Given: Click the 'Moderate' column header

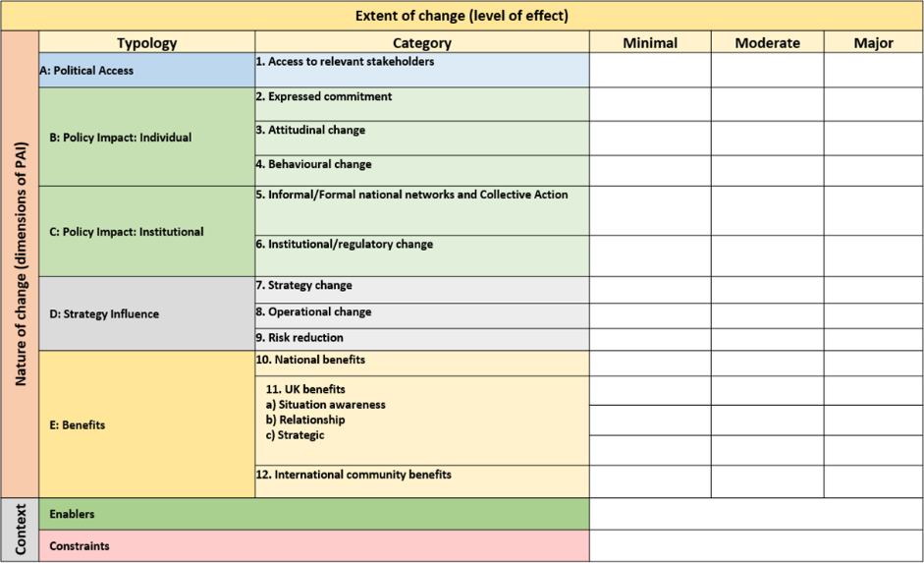Looking at the screenshot, I should coord(767,42).
